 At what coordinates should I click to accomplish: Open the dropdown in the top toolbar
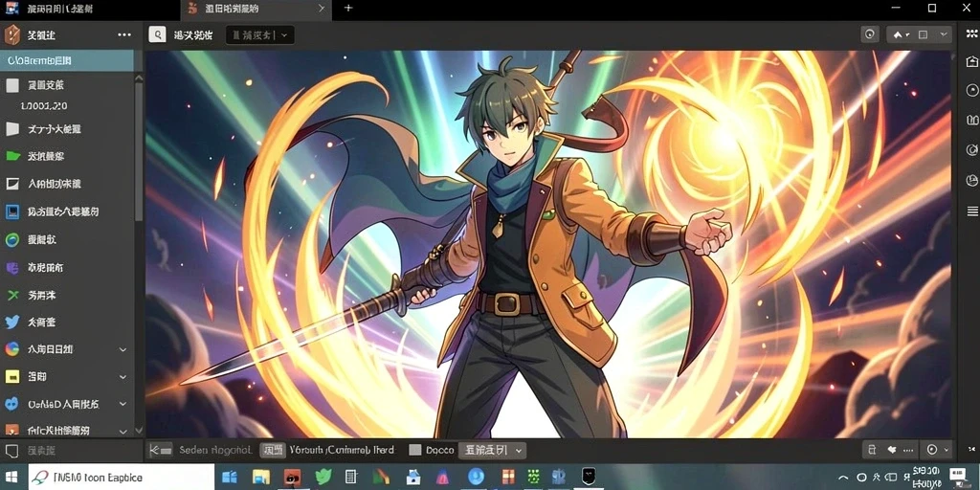(259, 35)
